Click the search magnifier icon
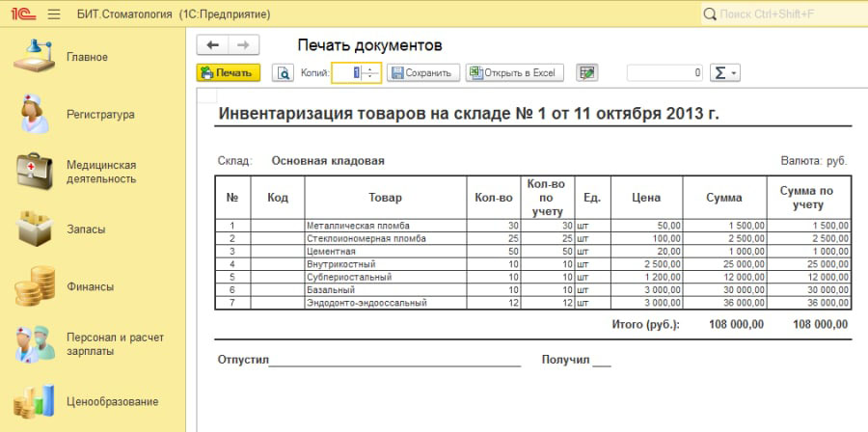The height and width of the screenshot is (432, 868). click(710, 14)
